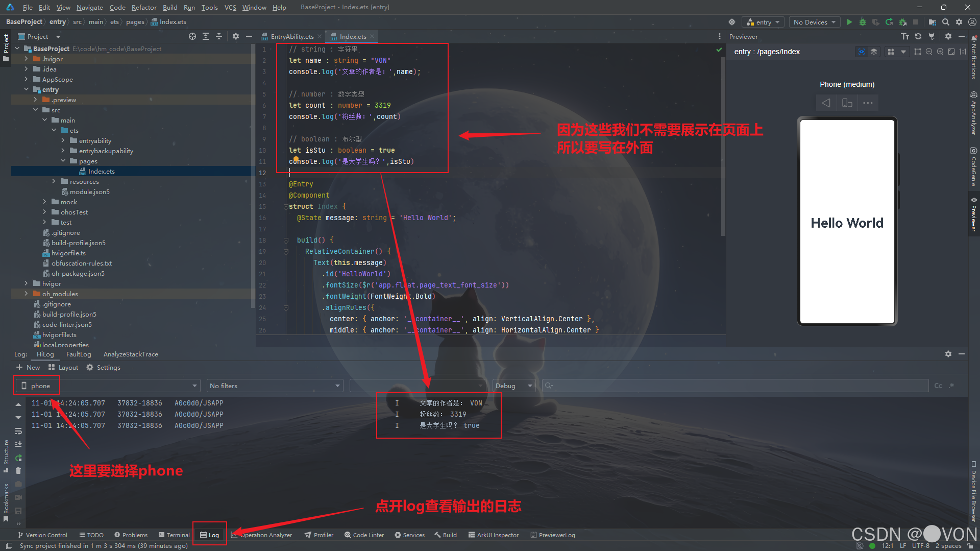Image resolution: width=980 pixels, height=551 pixels.
Task: Open IDE settings gear in the top toolbar
Action: pyautogui.click(x=959, y=22)
